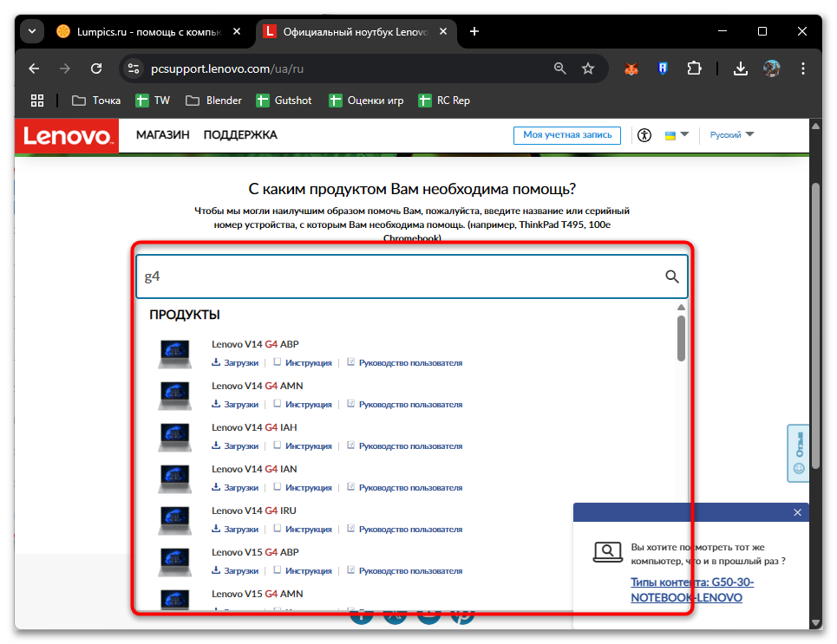837x644 pixels.
Task: Open the Bitwarden shield extension
Action: (x=663, y=68)
